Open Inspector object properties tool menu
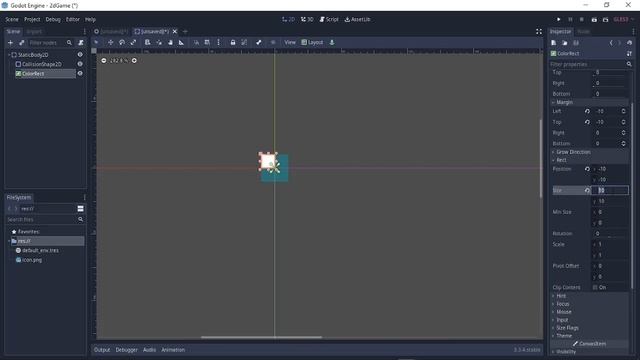 (x=629, y=53)
